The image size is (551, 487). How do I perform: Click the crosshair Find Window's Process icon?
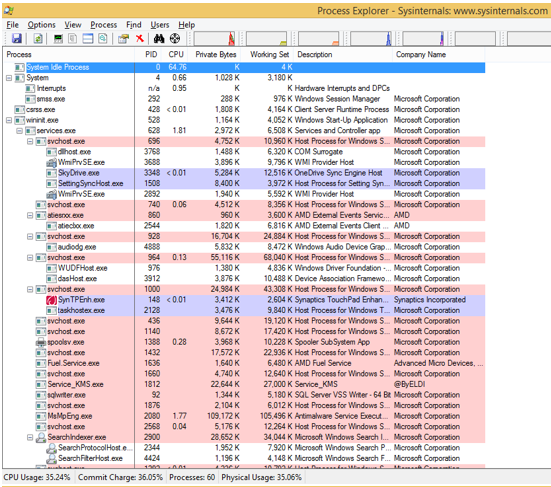coord(175,38)
